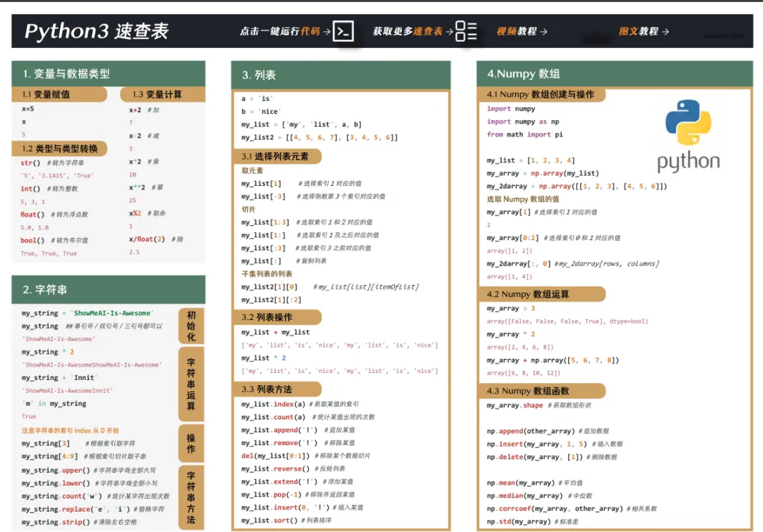The width and height of the screenshot is (763, 532).
Task: Click the my_string.strip() line
Action: [x=79, y=522]
